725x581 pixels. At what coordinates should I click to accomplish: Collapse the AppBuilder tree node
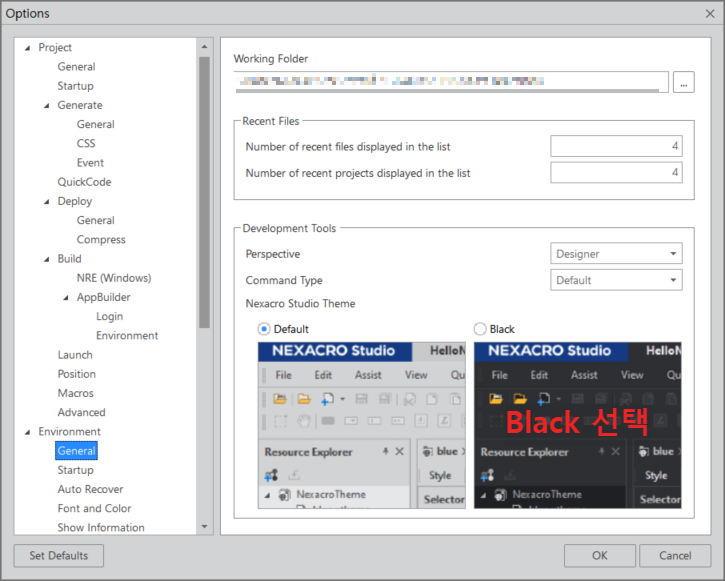(66, 298)
